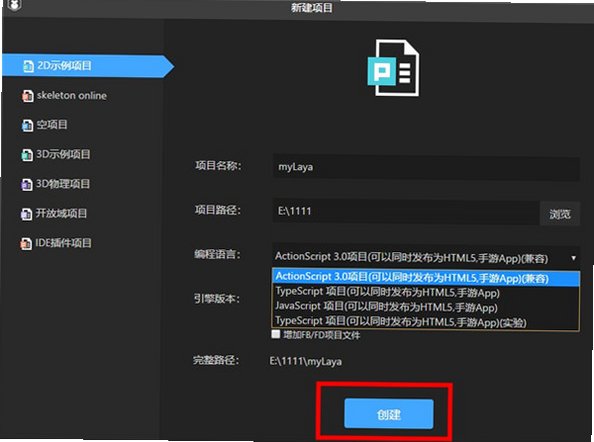Click the large project document icon

coord(393,67)
